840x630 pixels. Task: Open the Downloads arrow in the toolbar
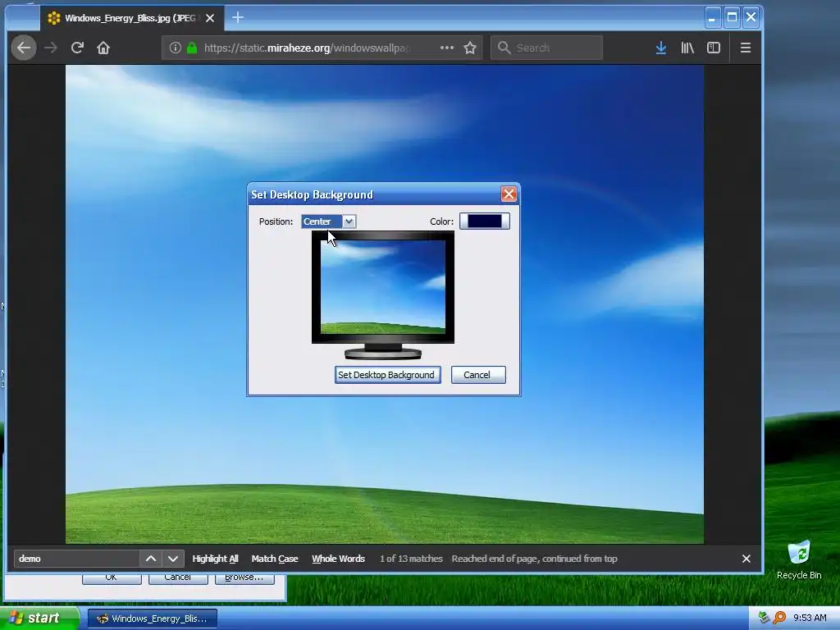tap(661, 48)
